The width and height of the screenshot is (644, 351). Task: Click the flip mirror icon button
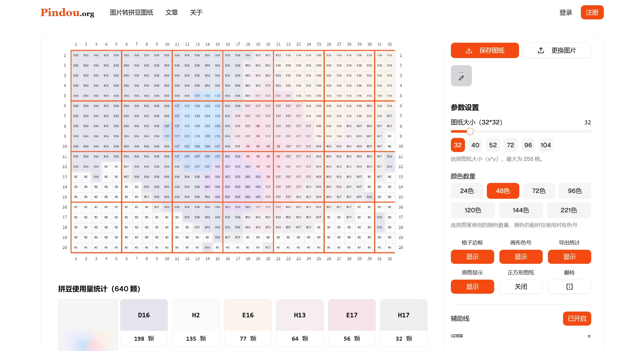[x=569, y=287]
